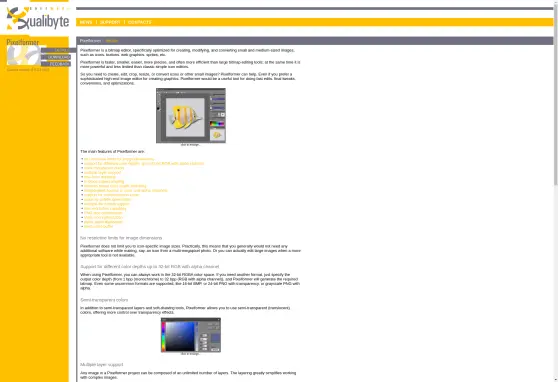Open the NEWS menu item
Screen dimensions: 558x382
click(x=86, y=22)
